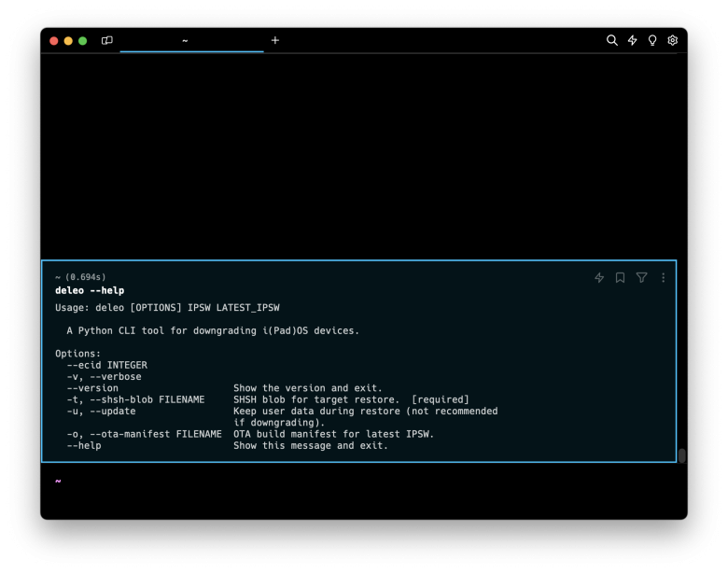728x573 pixels.
Task: Click "Show the version and exit." text
Action: point(307,388)
